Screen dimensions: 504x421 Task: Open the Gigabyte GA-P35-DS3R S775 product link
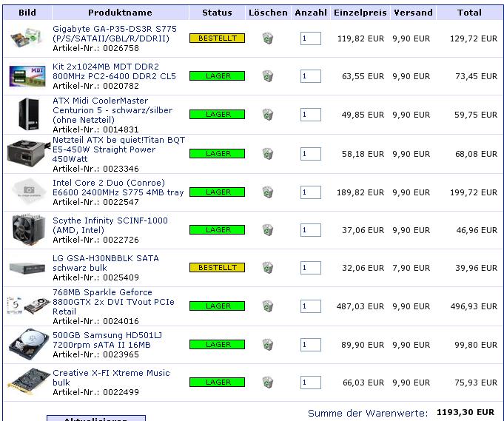pyautogui.click(x=115, y=34)
